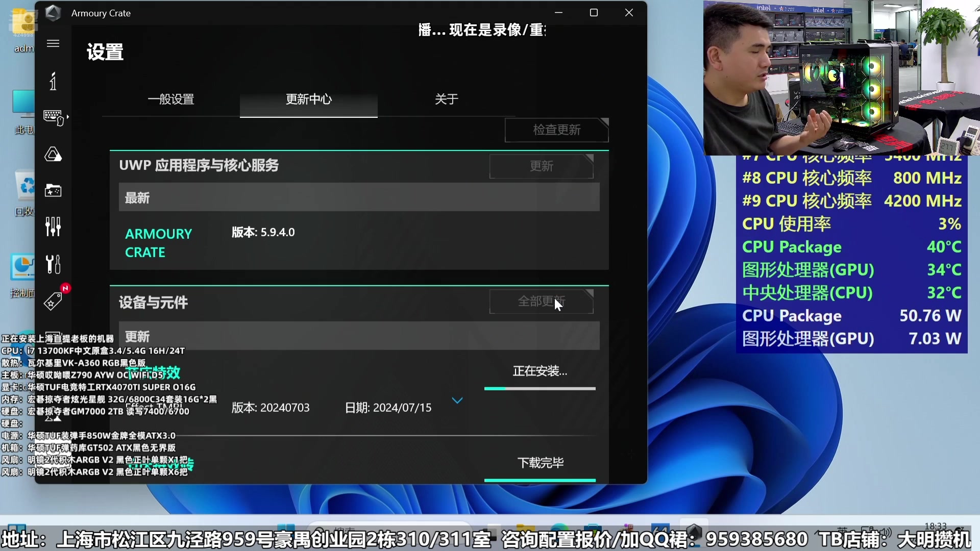Open the 此电脑 desktop icon
The width and height of the screenshot is (980, 551).
23,112
